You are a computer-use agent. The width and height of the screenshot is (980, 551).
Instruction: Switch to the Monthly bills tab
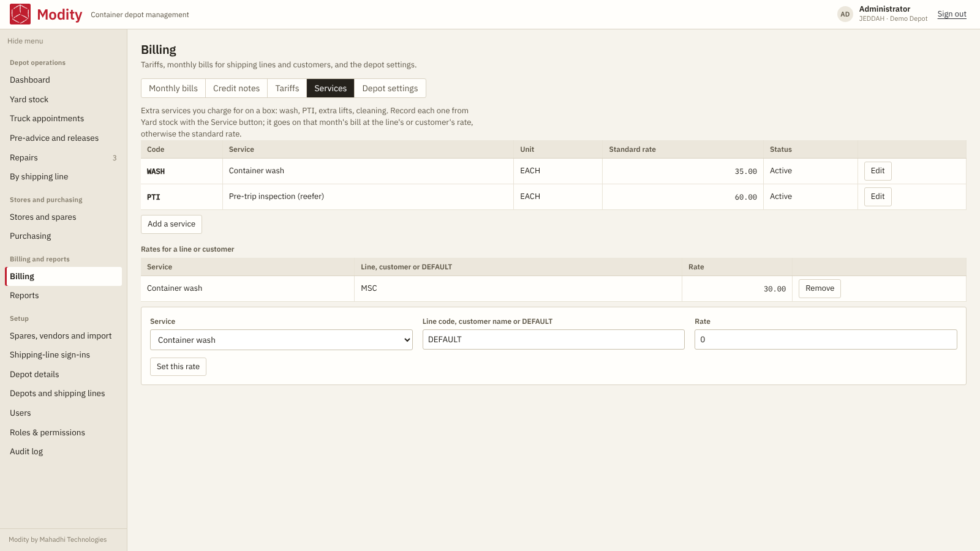click(173, 88)
